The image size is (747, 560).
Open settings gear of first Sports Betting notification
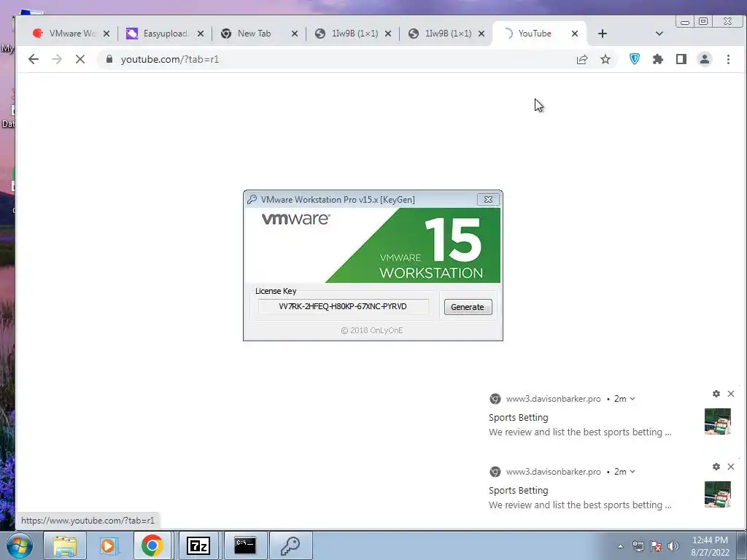click(716, 394)
